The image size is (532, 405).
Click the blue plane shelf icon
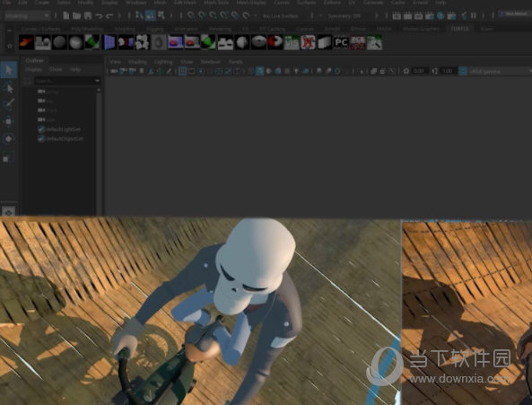109,42
